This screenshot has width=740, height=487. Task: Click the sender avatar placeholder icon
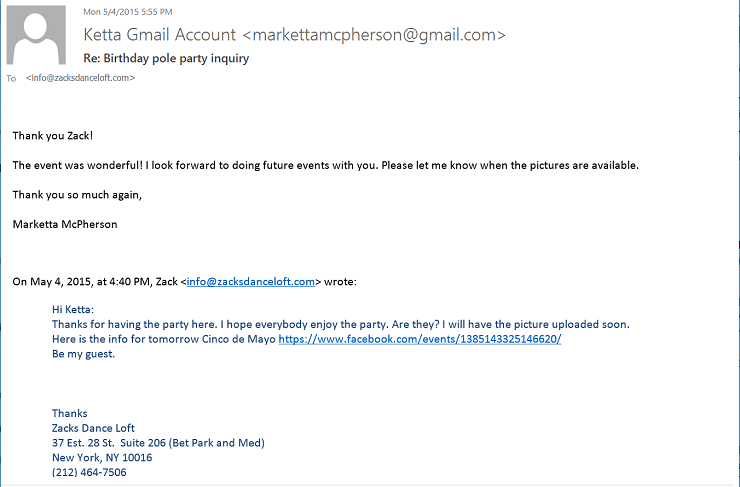(x=36, y=35)
